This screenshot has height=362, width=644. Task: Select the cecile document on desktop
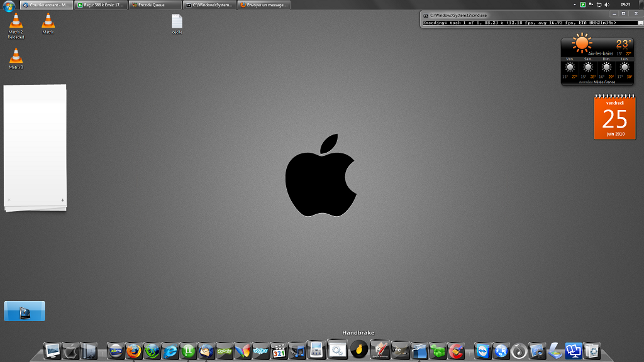(177, 21)
